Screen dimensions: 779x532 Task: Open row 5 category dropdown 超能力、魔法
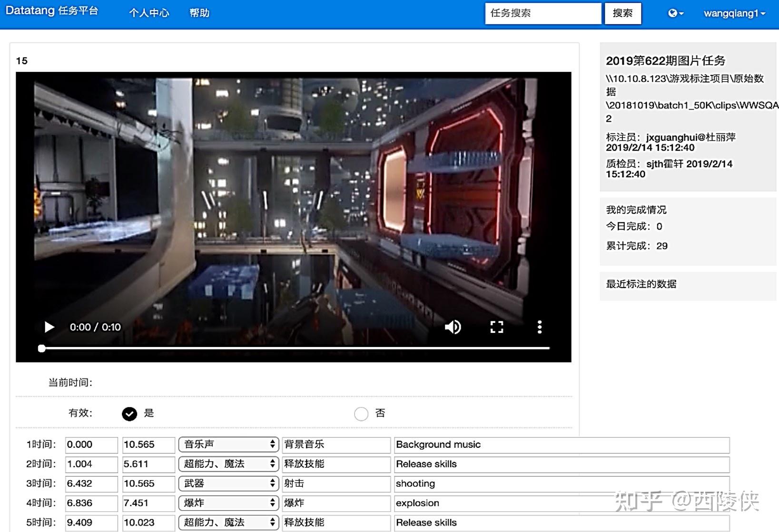coord(228,522)
